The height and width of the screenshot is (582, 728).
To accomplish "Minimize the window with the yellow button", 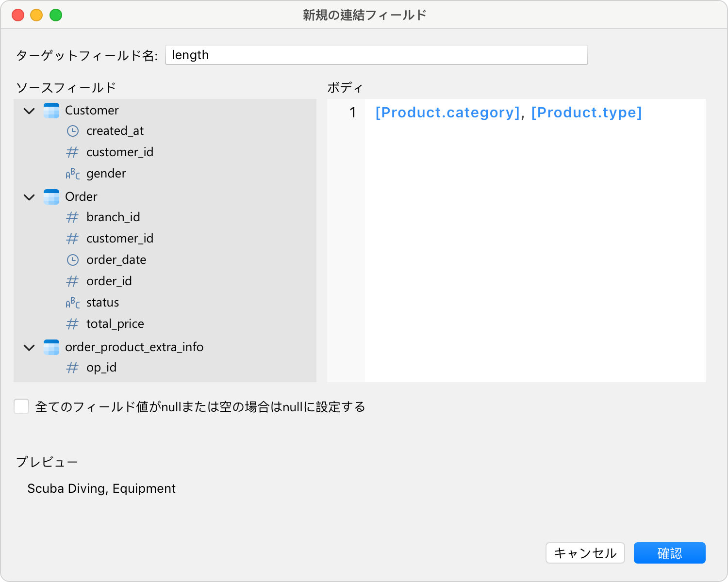I will 37,15.
